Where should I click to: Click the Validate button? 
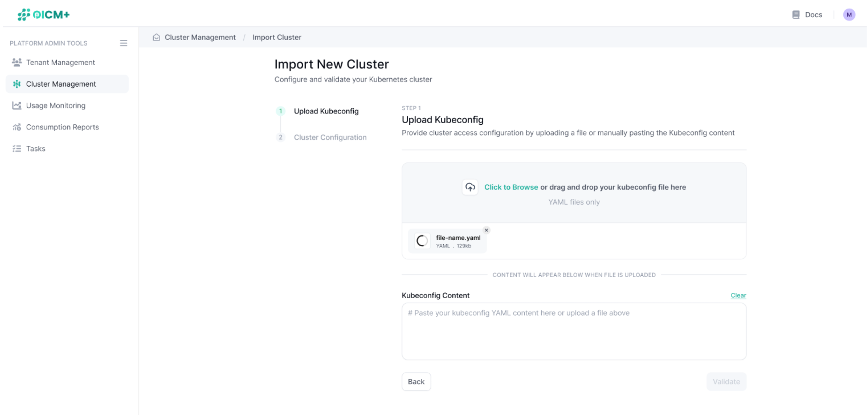point(726,381)
